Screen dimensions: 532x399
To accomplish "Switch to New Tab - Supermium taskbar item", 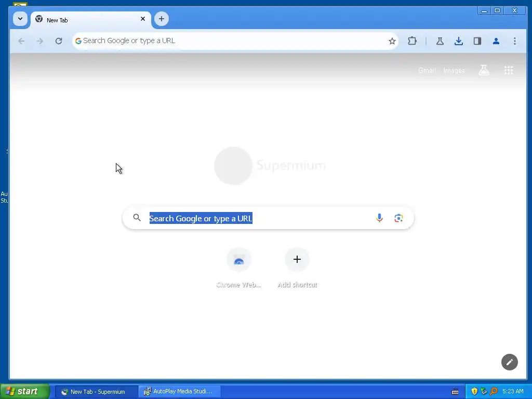I will point(96,392).
